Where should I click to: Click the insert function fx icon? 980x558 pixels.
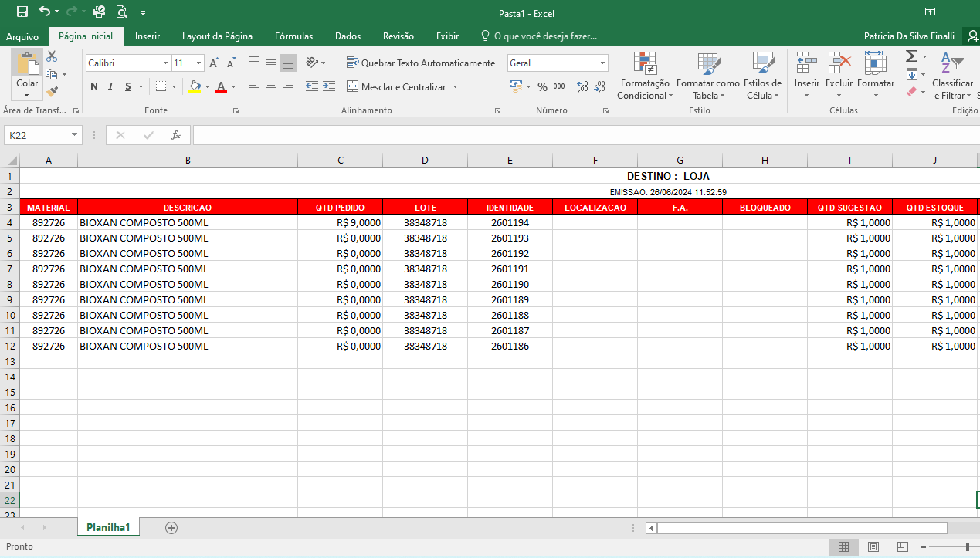(176, 135)
